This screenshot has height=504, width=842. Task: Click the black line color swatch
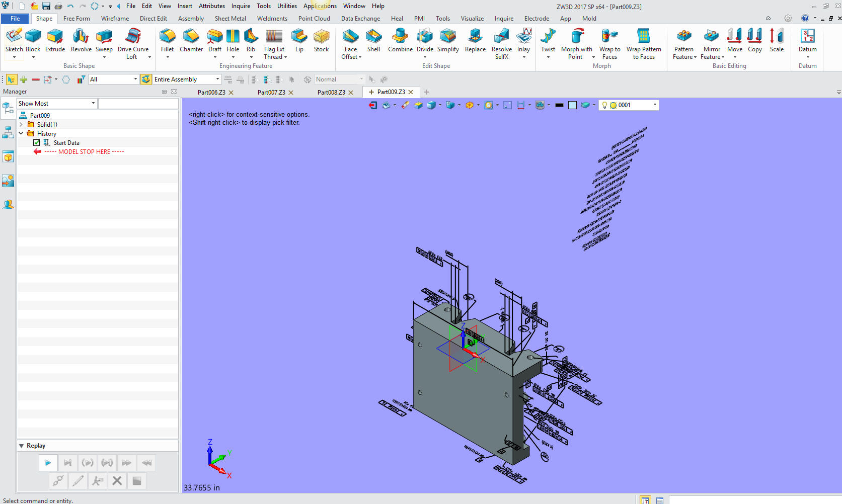click(x=559, y=105)
